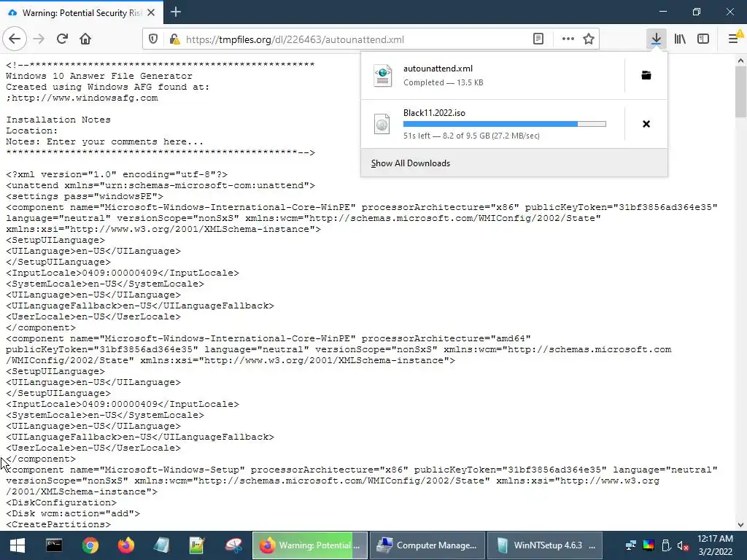Click the '<DiskConfiguration>' line
This screenshot has height=560, width=747.
(61, 503)
